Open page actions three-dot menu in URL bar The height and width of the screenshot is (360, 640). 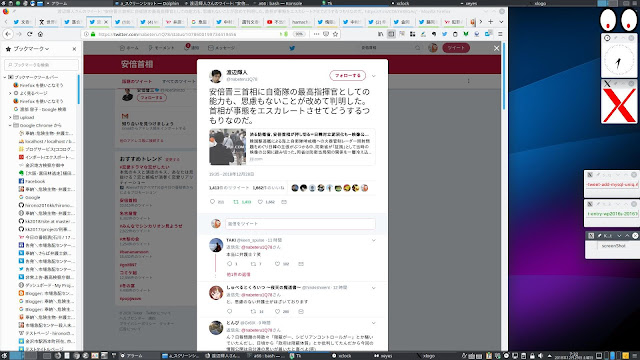(x=316, y=34)
